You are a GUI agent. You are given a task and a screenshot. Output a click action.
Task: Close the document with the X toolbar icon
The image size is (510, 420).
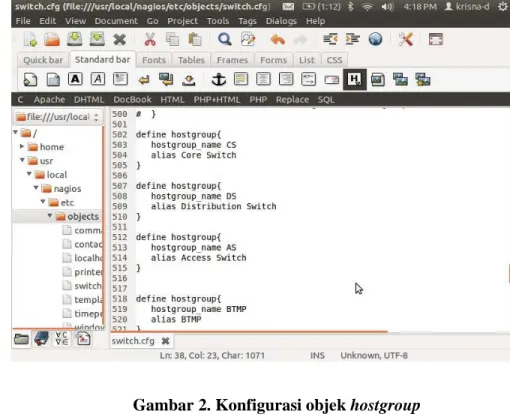119,40
